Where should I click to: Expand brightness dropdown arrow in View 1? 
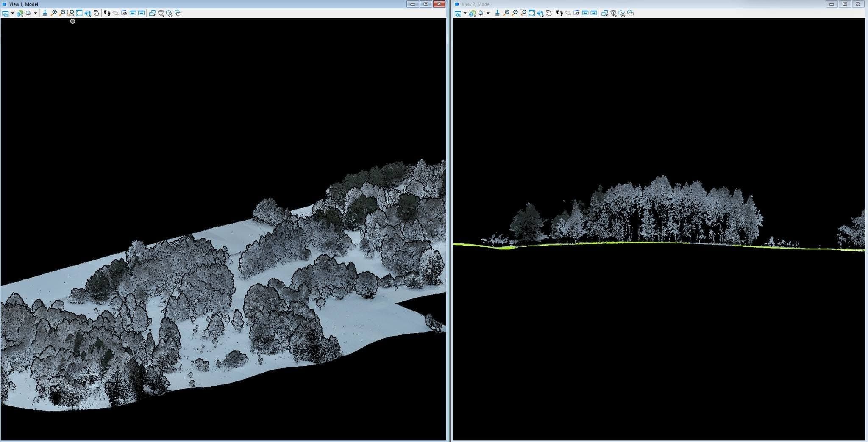tap(35, 13)
